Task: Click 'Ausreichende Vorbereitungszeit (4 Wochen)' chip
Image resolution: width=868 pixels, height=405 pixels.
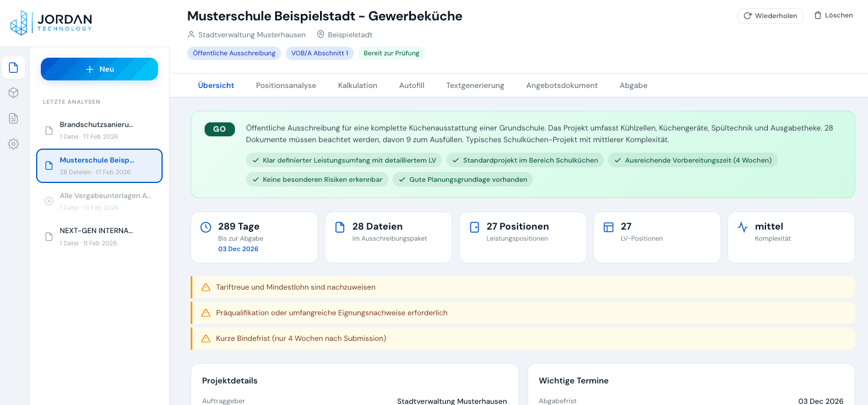Action: (693, 160)
